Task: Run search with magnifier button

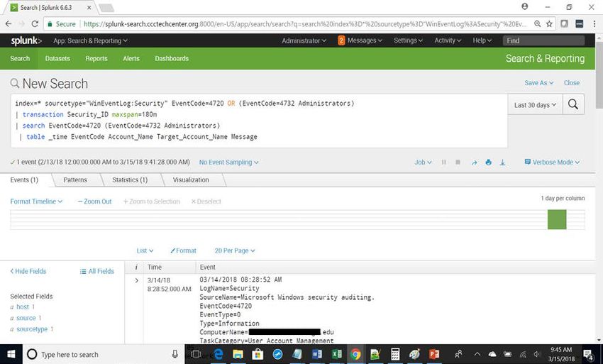Action: (x=573, y=104)
